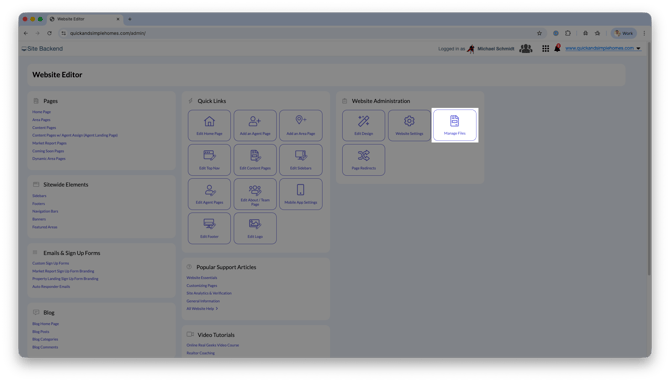The width and height of the screenshot is (670, 382).
Task: Open the browser three-dot menu
Action: (644, 33)
